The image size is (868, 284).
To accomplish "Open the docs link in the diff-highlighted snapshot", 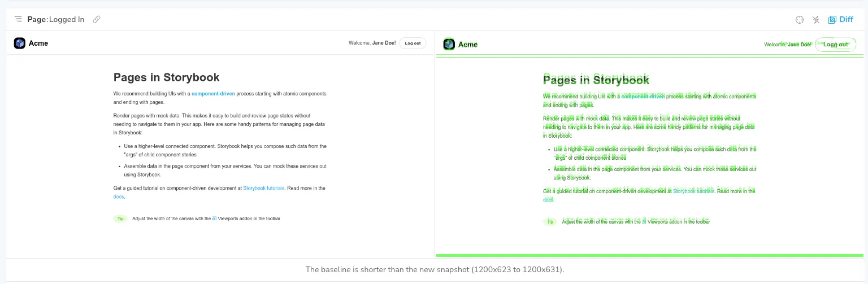I will (548, 200).
